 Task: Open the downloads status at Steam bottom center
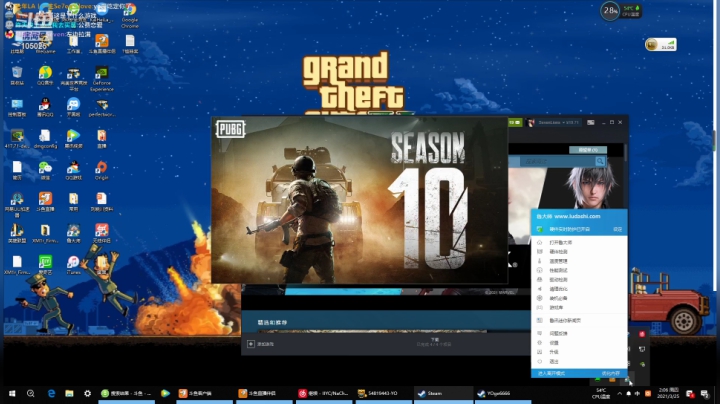click(x=434, y=342)
